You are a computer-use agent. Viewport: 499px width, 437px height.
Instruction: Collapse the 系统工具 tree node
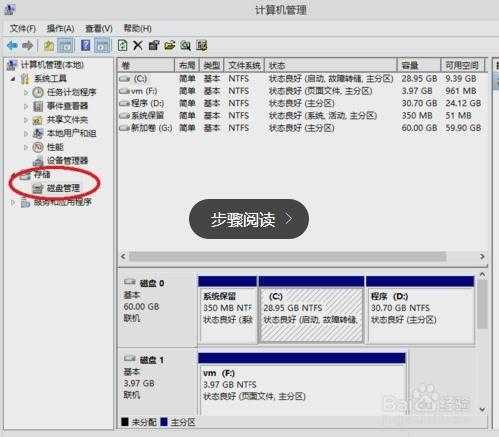[13, 79]
